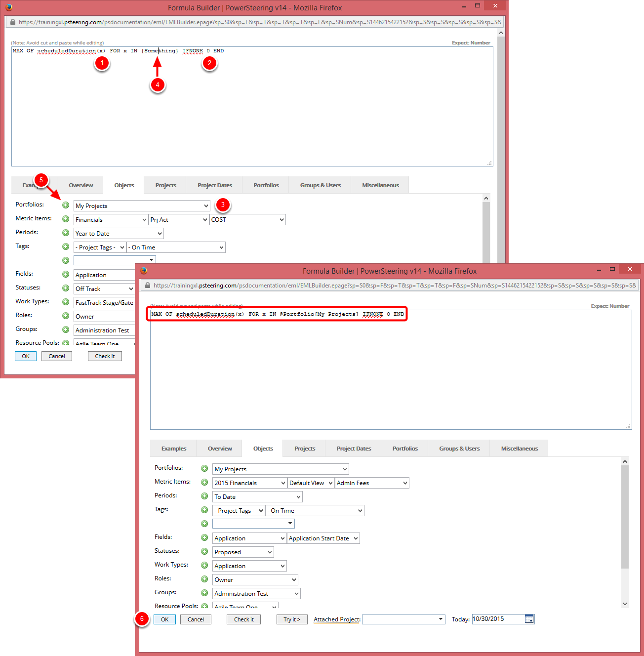Viewport: 644px width, 656px height.
Task: Select Objects tab in back window
Action: [124, 185]
